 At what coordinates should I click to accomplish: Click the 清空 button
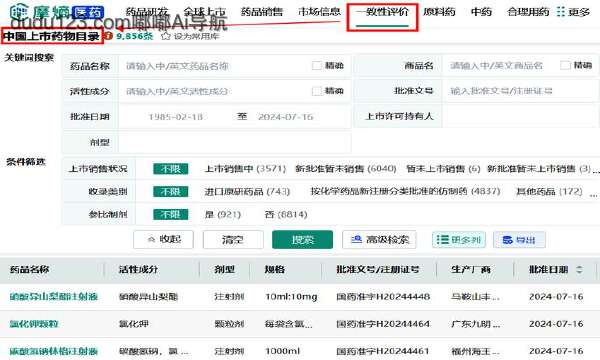coord(233,239)
